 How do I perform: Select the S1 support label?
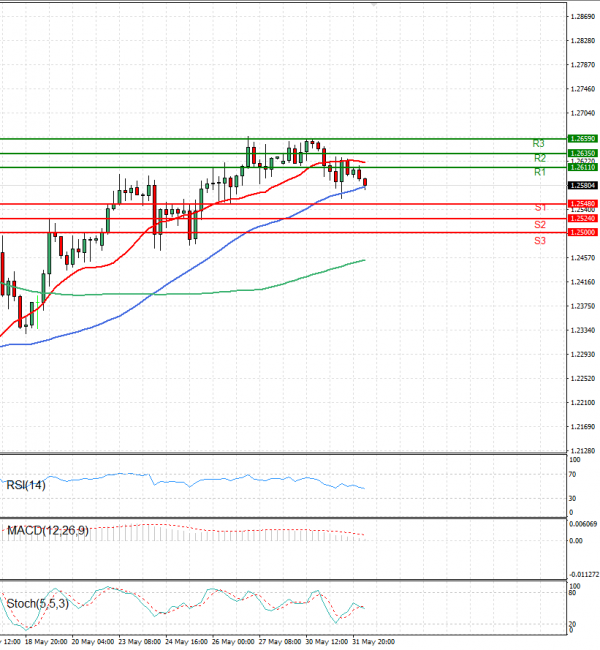click(539, 207)
